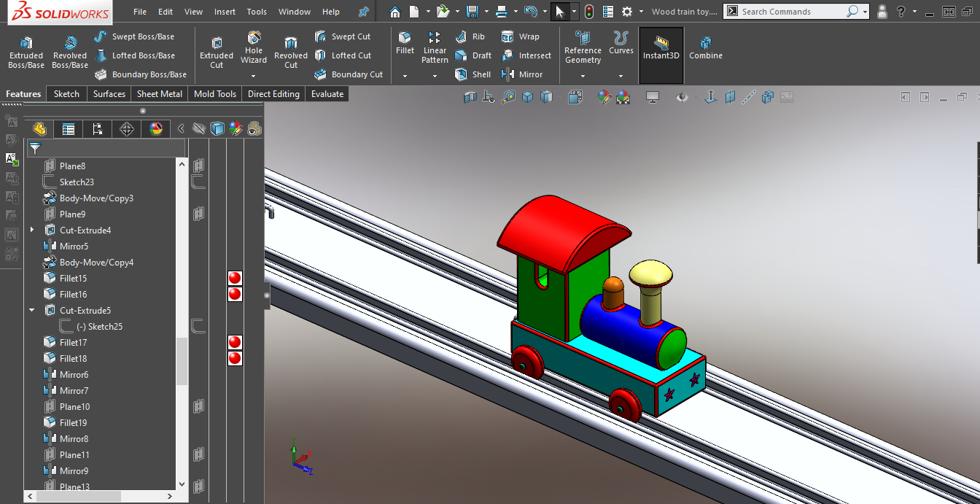The width and height of the screenshot is (980, 504).
Task: Click the Home icon in the top toolbar
Action: pos(394,12)
